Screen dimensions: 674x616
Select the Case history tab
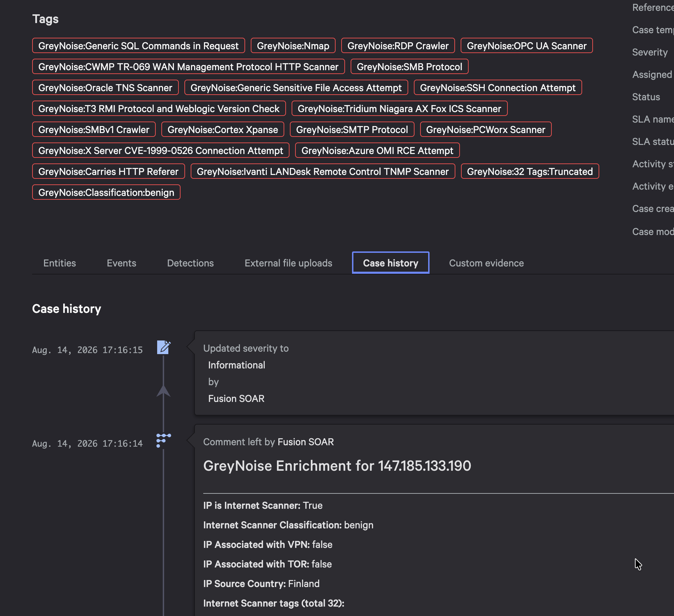391,263
